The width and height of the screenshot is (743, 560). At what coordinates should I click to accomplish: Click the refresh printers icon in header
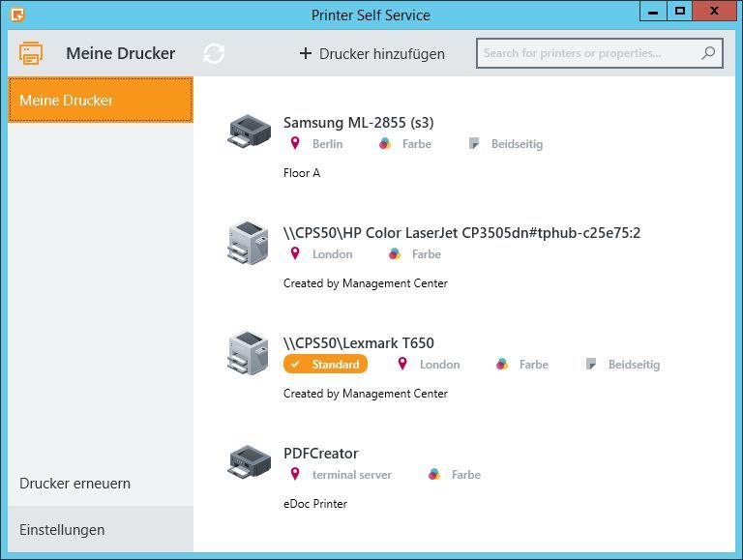(x=214, y=53)
